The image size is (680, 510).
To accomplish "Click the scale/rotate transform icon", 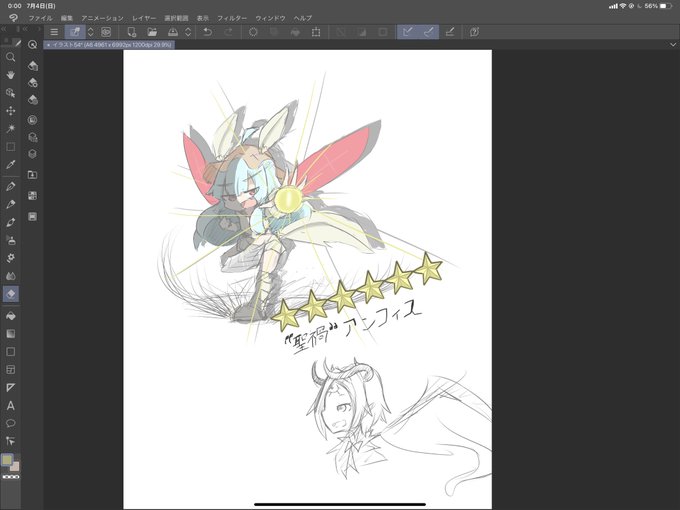I will (316, 32).
